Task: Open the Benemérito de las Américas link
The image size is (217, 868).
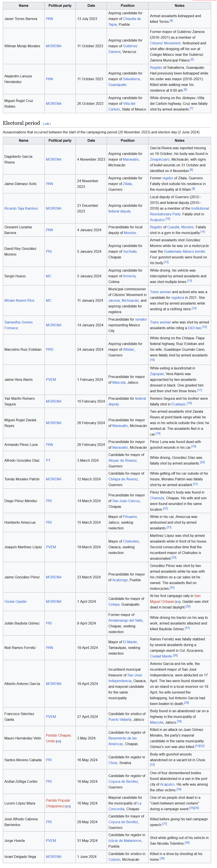Action: click(x=123, y=741)
